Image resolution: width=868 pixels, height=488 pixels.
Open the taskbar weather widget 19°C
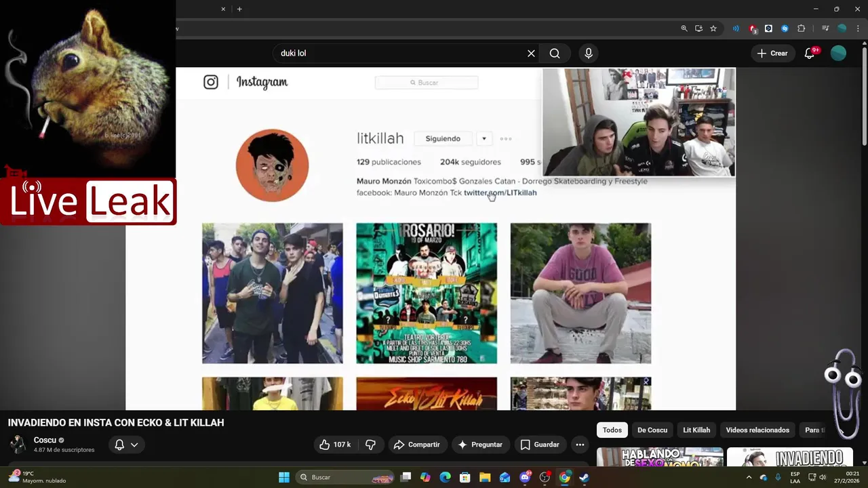[x=37, y=477]
